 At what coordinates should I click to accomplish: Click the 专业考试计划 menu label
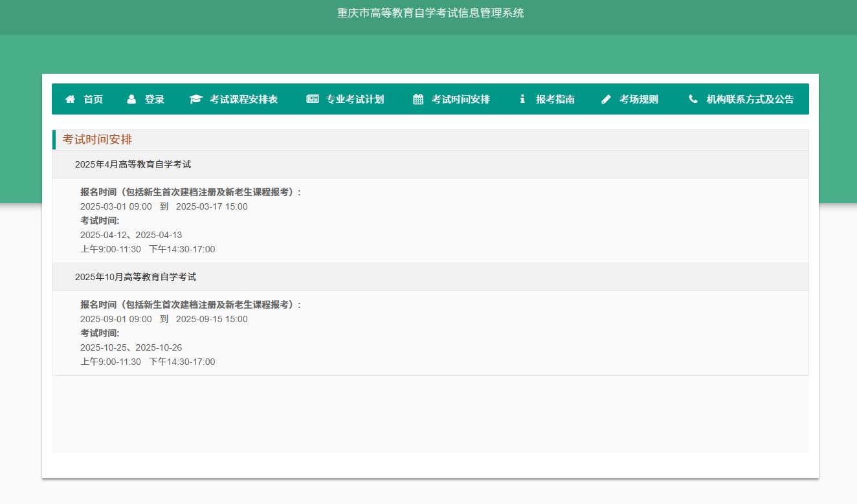pyautogui.click(x=355, y=99)
